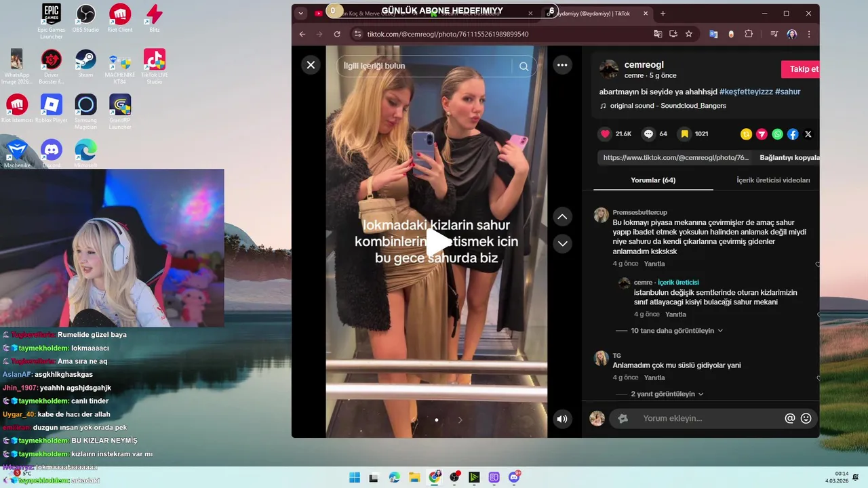Share the post to X

point(808,134)
